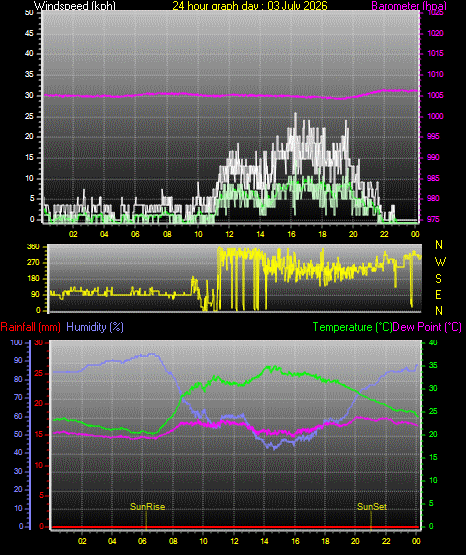The width and height of the screenshot is (466, 555).
Task: Click the 980 barometer scale value
Action: tap(433, 198)
